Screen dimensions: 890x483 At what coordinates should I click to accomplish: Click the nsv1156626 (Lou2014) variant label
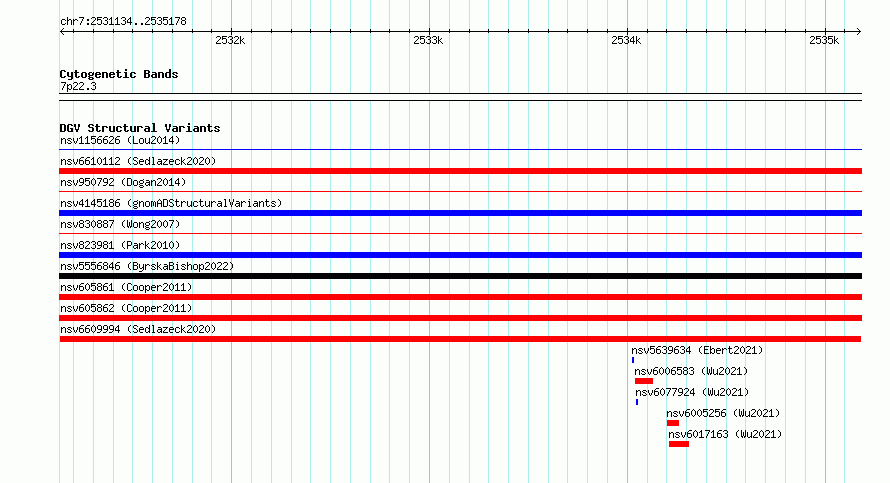tap(120, 140)
